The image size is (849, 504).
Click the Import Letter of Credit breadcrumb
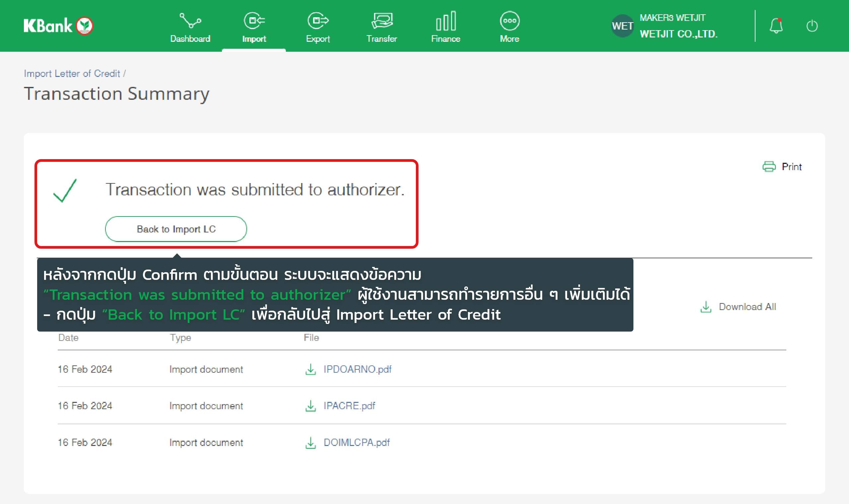click(x=72, y=74)
